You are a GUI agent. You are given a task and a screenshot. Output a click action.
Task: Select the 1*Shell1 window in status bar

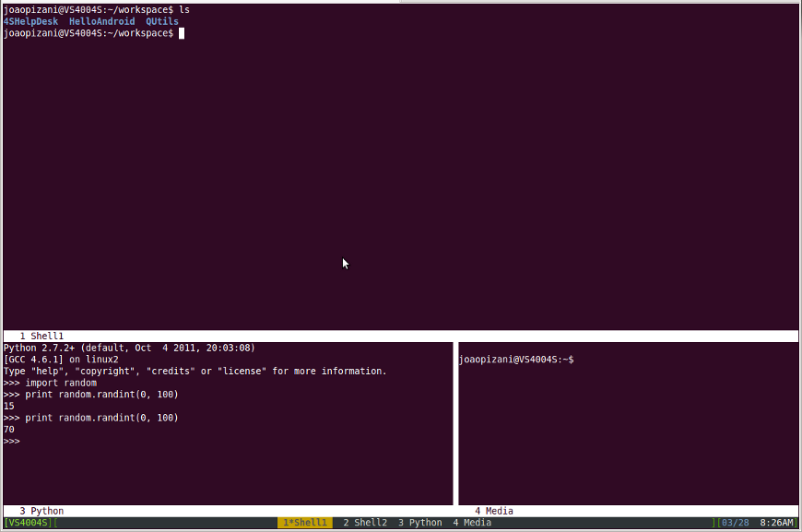tap(305, 522)
